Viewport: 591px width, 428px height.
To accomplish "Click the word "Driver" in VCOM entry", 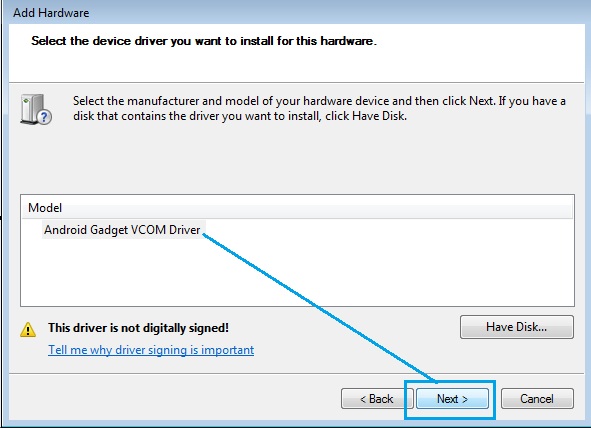I will click(184, 230).
